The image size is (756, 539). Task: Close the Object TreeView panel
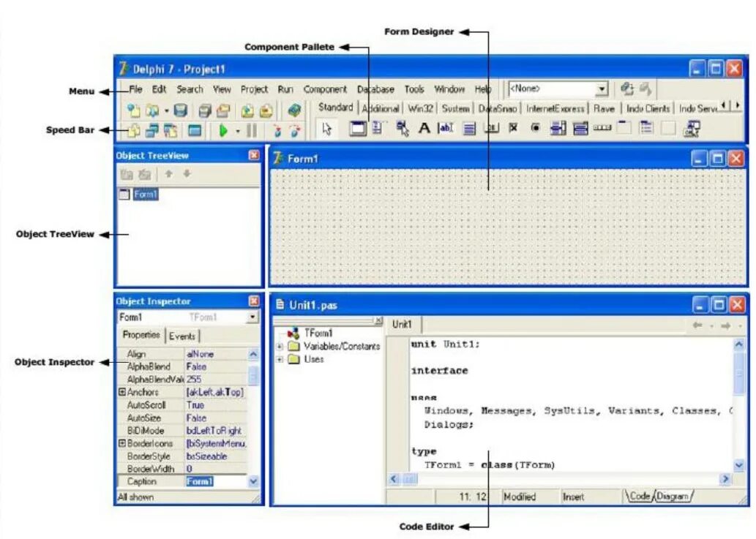pyautogui.click(x=254, y=155)
